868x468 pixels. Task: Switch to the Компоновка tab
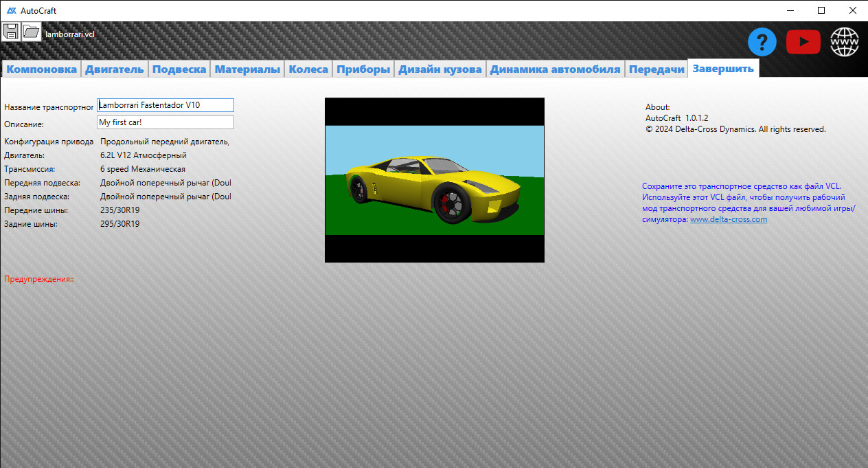pos(41,68)
